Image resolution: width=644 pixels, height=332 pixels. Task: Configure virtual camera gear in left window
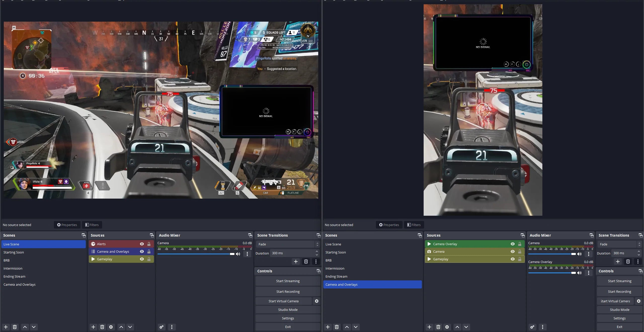pyautogui.click(x=317, y=301)
